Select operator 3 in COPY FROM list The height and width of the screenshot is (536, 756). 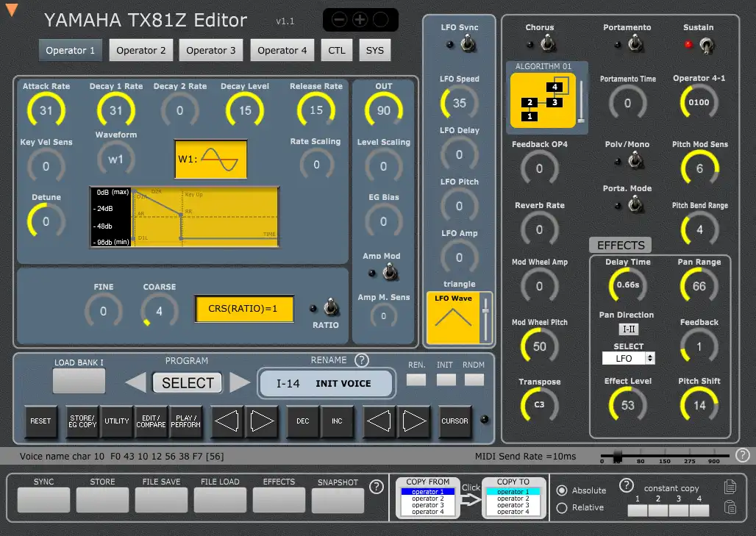point(428,505)
